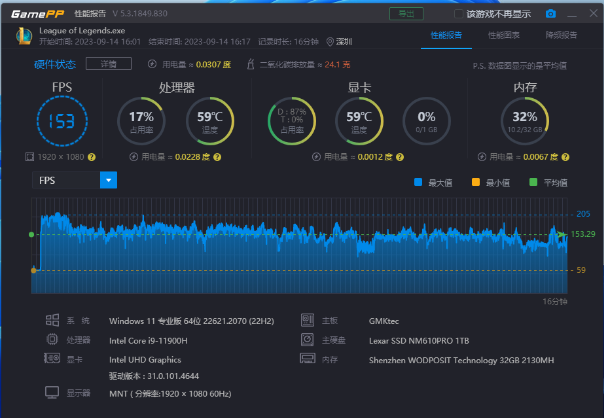Toggle the blue 最大值 legend checkbox
The width and height of the screenshot is (604, 418).
click(418, 182)
